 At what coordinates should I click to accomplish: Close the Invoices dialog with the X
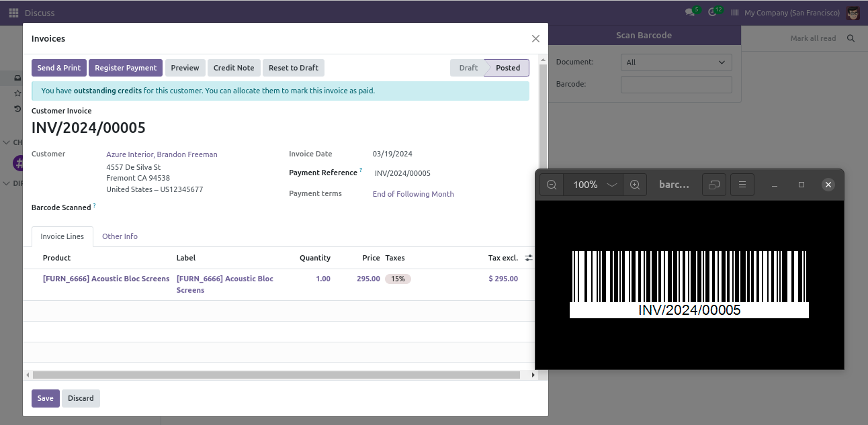535,39
